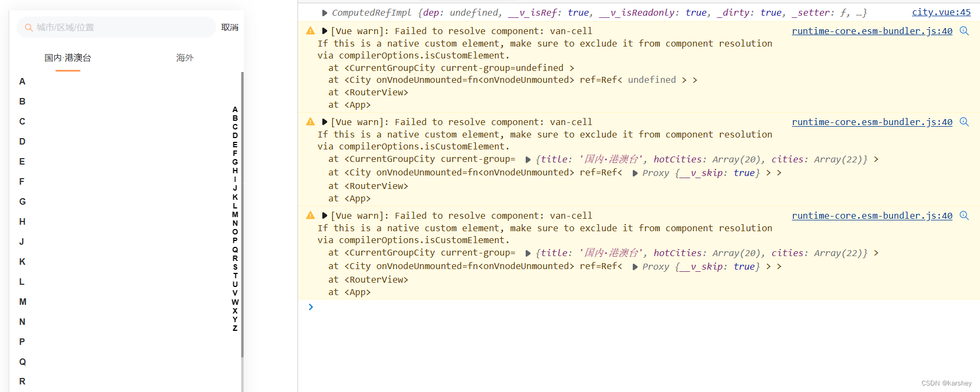980x392 pixels.
Task: Jump to letter M in index bar
Action: 235,214
